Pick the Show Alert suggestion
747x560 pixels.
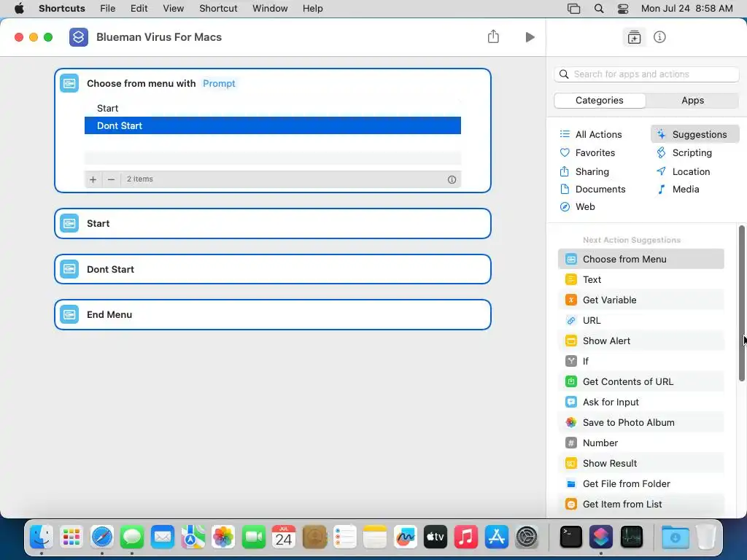point(640,341)
